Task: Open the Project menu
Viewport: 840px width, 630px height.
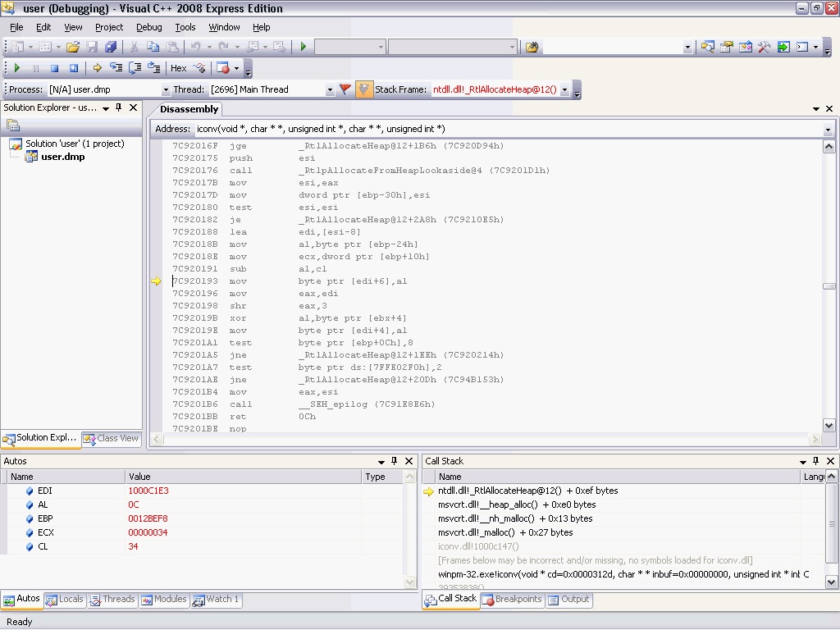Action: point(109,27)
